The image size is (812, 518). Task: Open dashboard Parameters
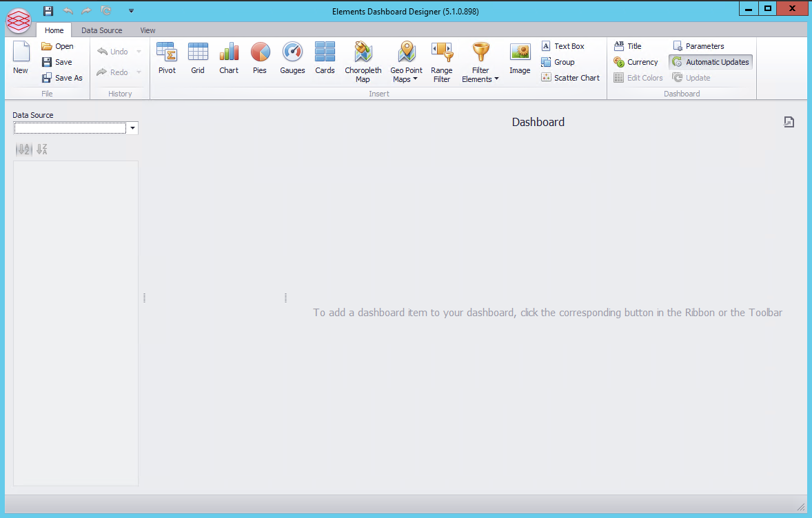click(x=698, y=46)
